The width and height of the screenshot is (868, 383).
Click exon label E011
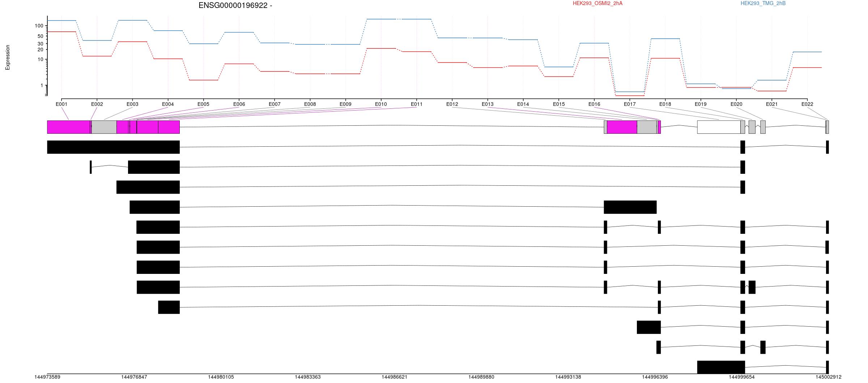click(417, 104)
